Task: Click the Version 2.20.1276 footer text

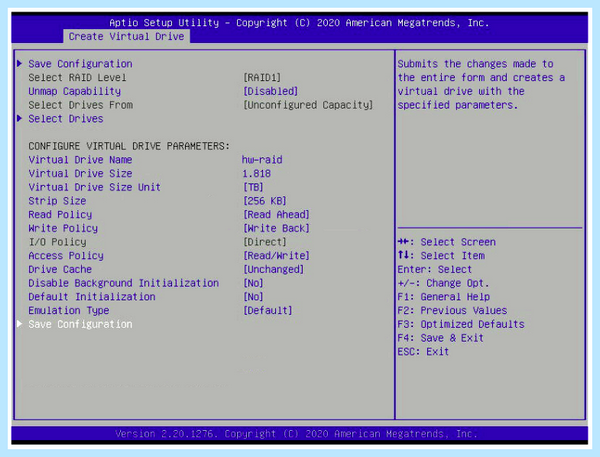Action: tap(296, 434)
